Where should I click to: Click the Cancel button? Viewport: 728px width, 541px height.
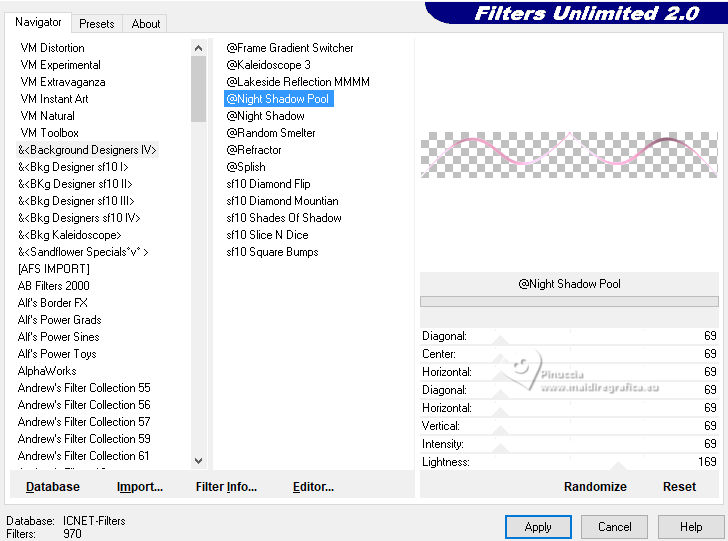[614, 527]
